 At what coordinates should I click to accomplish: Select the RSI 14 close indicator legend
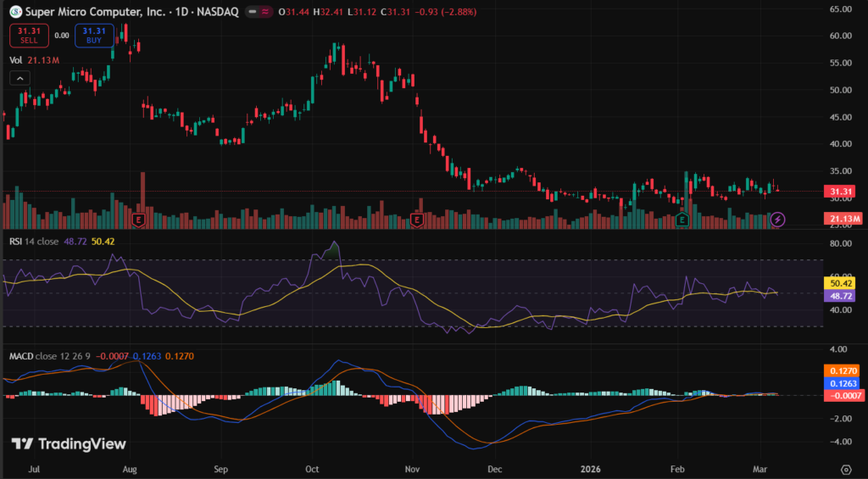click(34, 242)
